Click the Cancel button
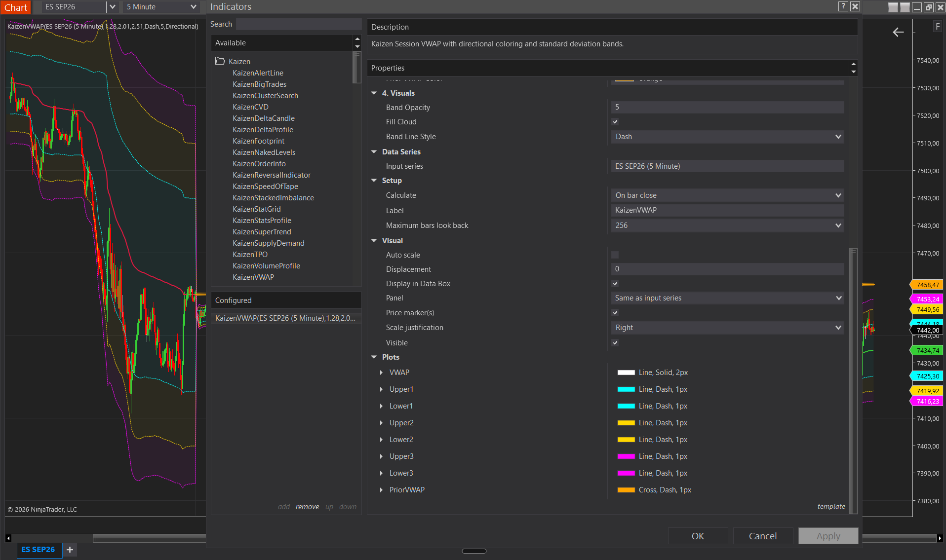 point(763,536)
